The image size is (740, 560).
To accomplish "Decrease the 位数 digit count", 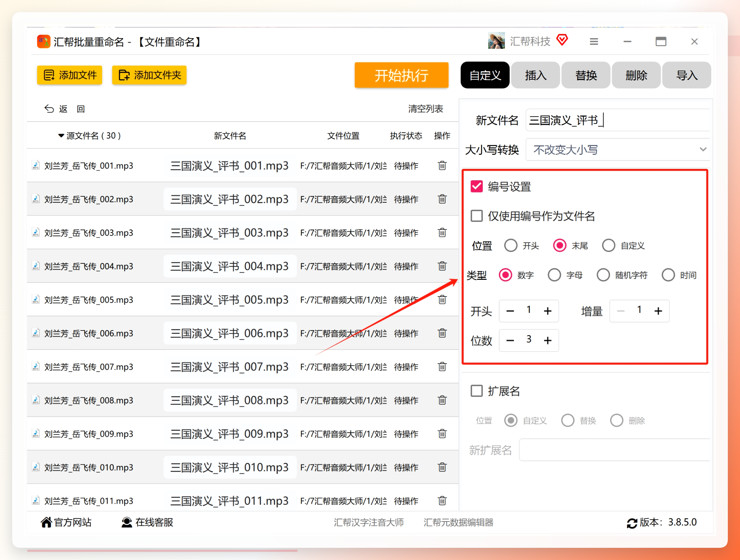I will pos(510,340).
